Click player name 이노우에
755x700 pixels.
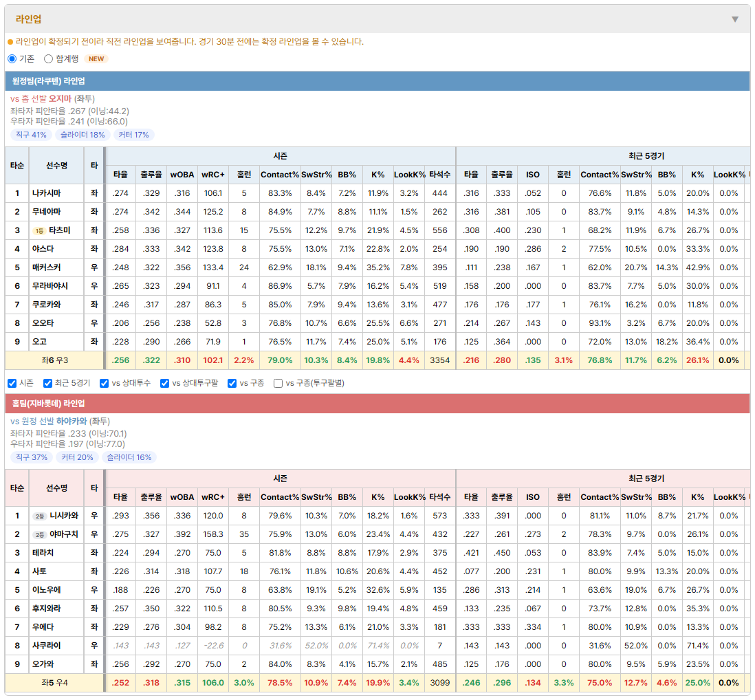(47, 590)
